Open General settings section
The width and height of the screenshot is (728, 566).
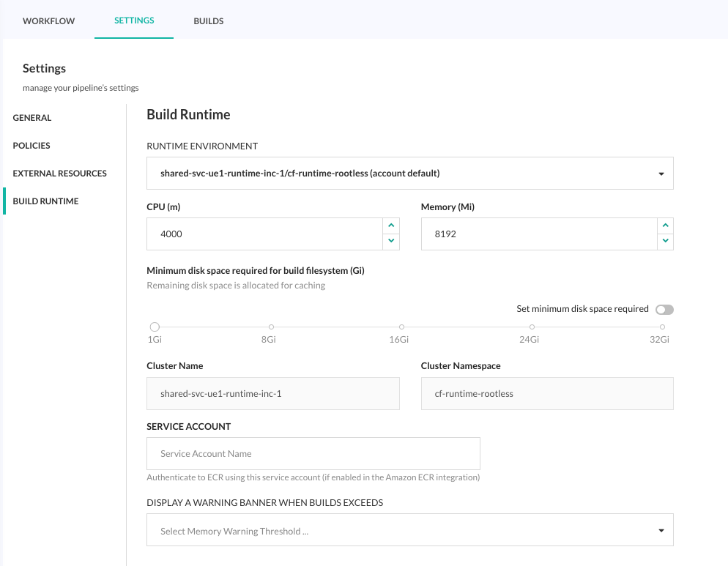click(32, 118)
